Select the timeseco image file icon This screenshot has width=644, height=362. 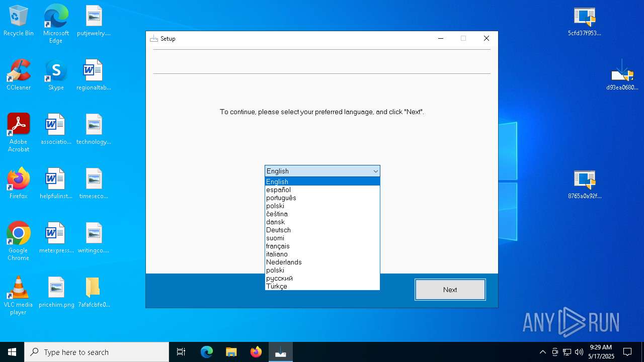click(94, 184)
